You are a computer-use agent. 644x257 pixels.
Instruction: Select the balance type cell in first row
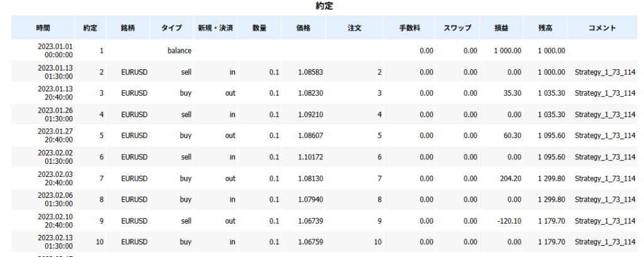(x=179, y=50)
